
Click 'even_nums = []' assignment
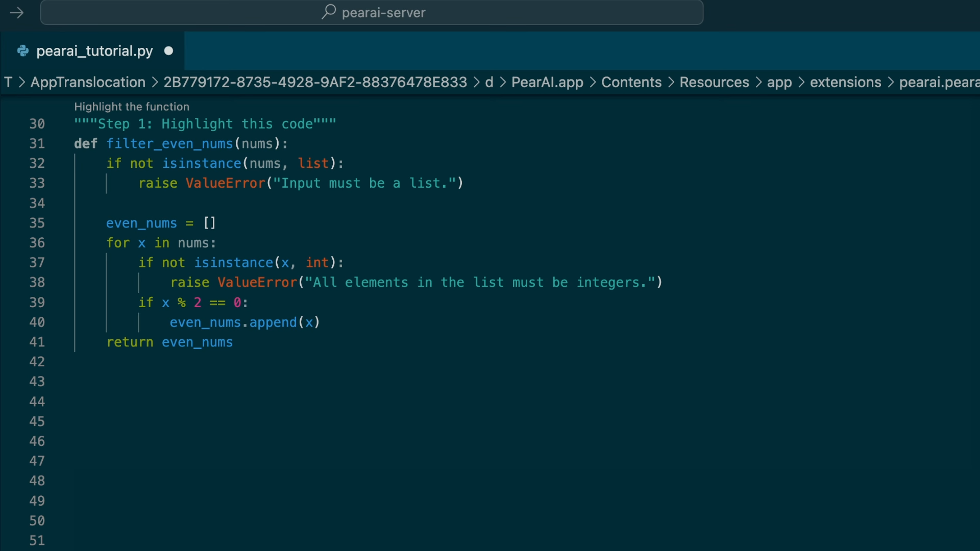tap(161, 223)
